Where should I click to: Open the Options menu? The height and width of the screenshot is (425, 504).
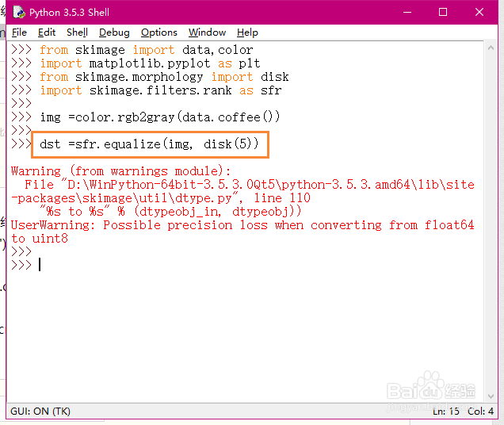(159, 33)
